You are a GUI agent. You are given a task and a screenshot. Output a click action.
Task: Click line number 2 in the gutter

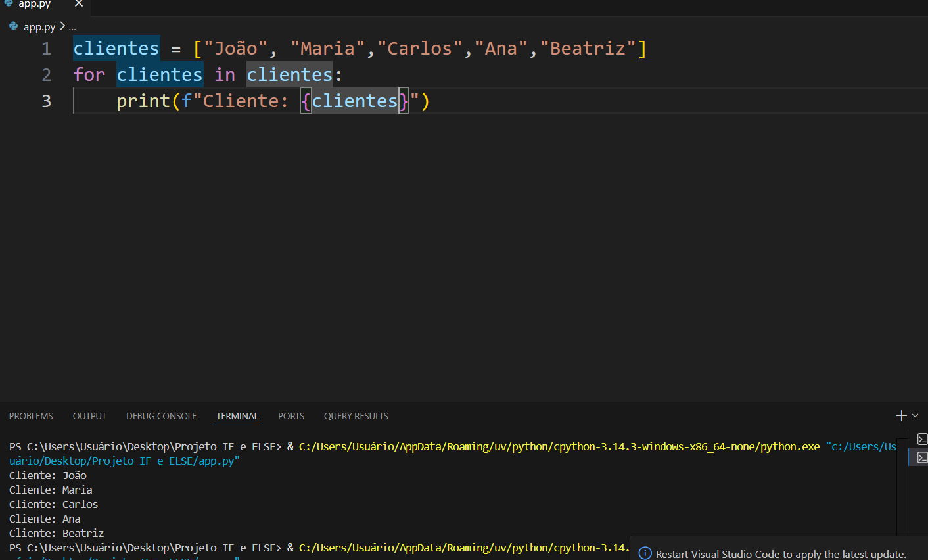point(46,75)
